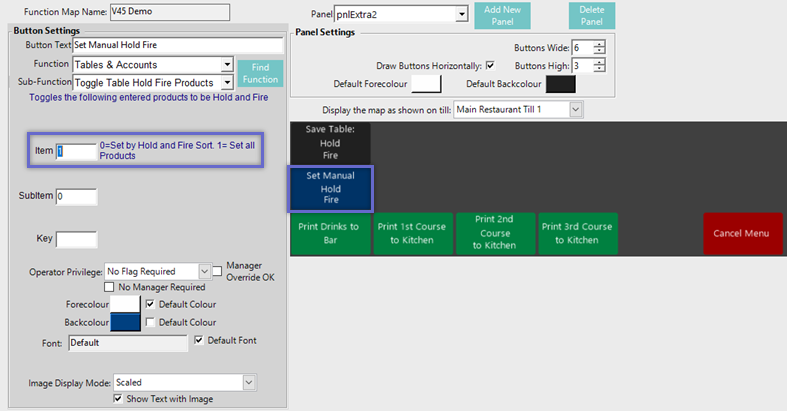Viewport: 787px width, 411px height.
Task: Click the Buttons Wide number field
Action: point(583,48)
